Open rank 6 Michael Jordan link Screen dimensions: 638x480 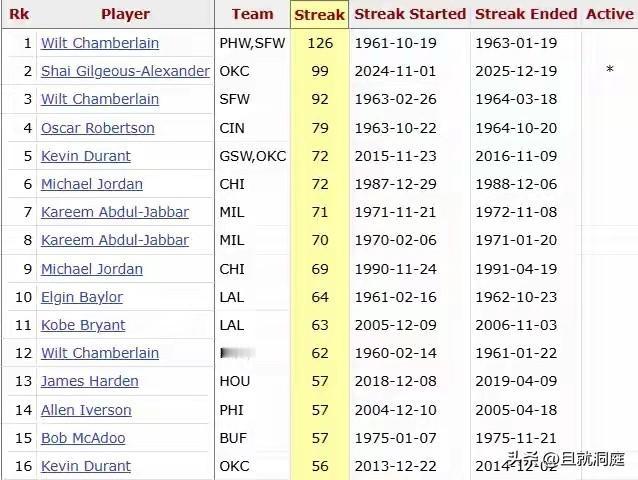tap(92, 184)
